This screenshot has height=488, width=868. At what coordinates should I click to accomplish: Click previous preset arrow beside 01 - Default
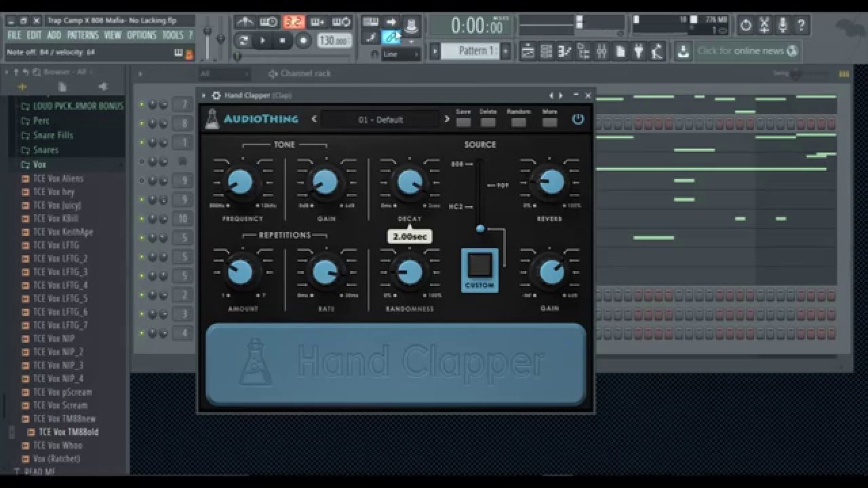[314, 119]
